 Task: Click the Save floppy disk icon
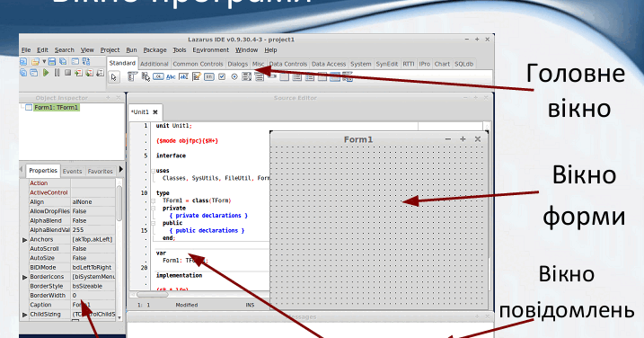52,62
